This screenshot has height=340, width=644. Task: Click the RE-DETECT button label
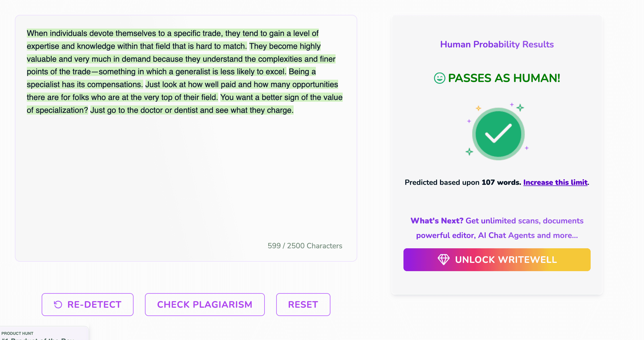point(94,305)
